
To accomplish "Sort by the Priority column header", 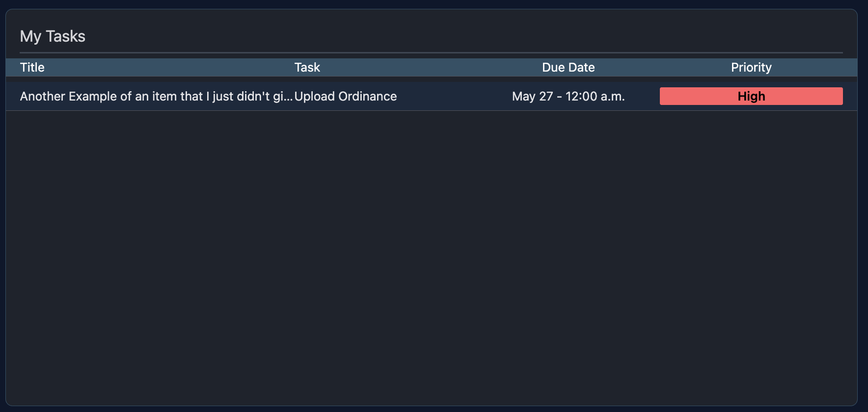I will (751, 67).
